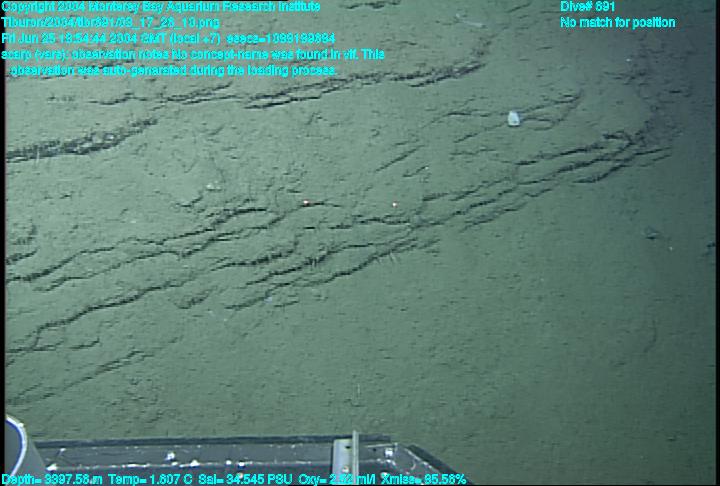
Task: Click the 'Dive# 691' label
Action: [x=587, y=6]
